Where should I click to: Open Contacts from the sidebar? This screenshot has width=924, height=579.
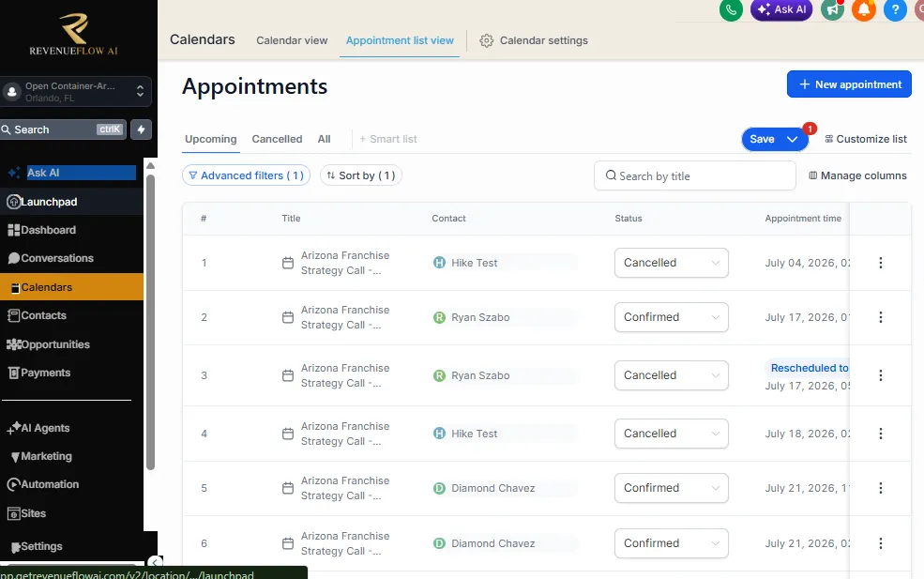point(71,315)
